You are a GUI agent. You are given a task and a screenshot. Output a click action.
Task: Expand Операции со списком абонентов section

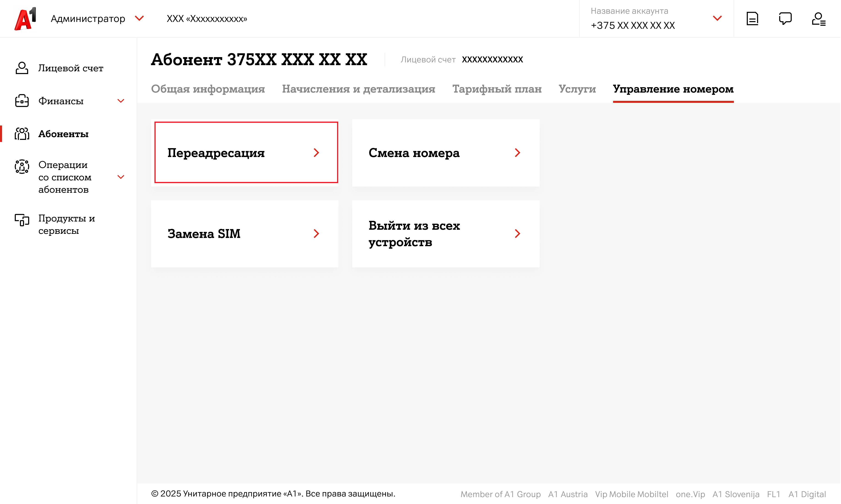[x=121, y=177]
